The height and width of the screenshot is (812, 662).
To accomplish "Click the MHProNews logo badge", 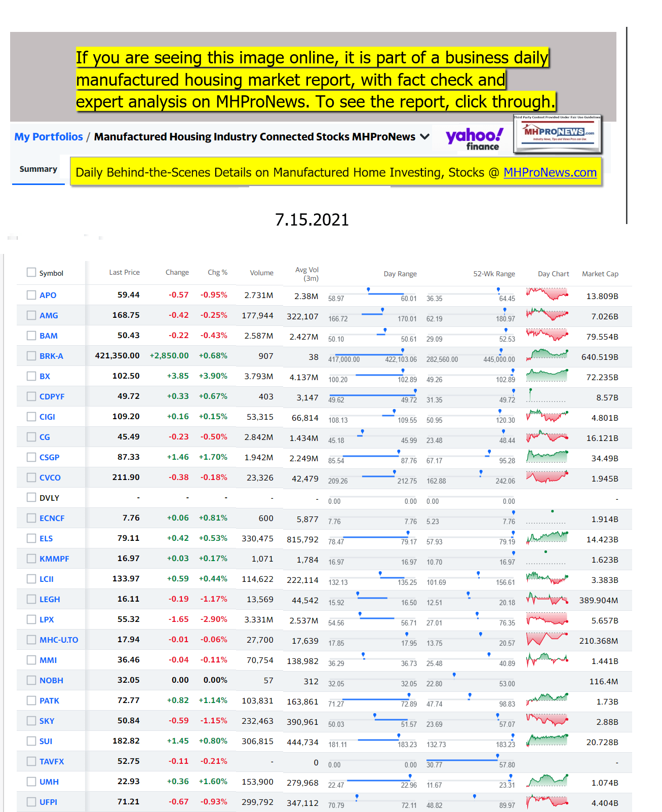I will [557, 134].
